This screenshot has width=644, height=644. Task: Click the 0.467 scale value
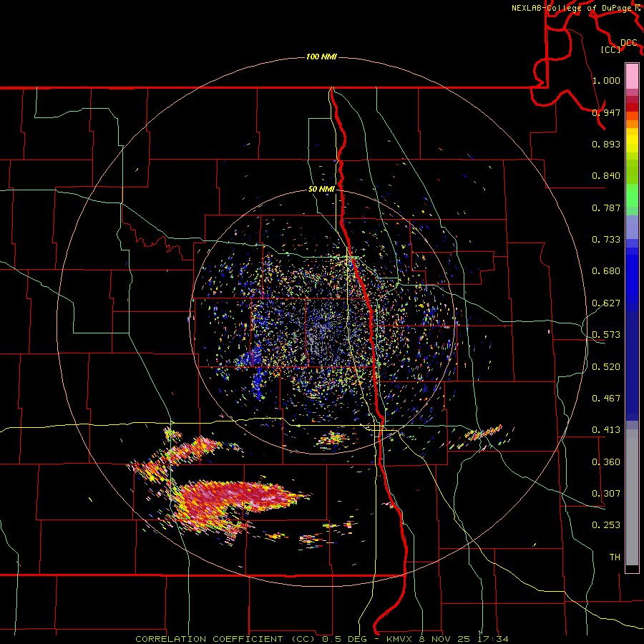(x=606, y=399)
